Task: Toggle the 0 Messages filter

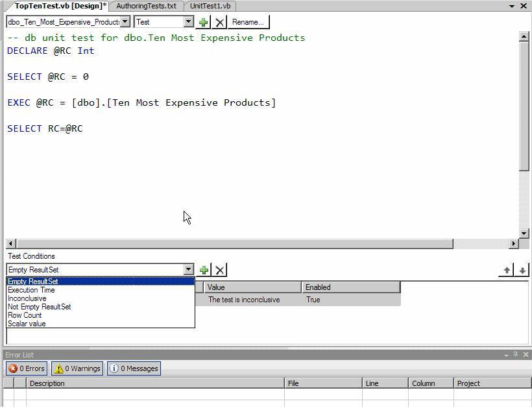Action: click(x=134, y=368)
